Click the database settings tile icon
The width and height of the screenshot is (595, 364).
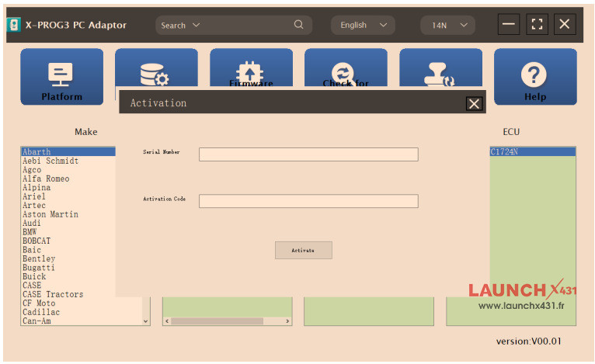(x=155, y=75)
